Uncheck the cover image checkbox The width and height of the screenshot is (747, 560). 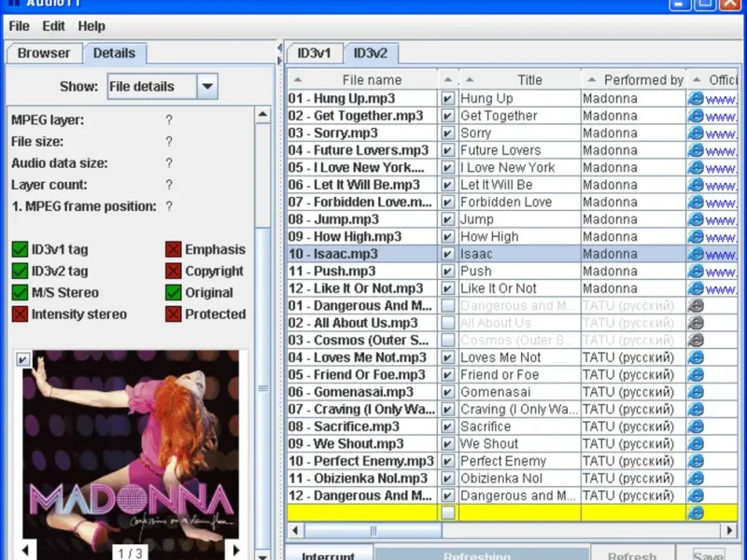click(22, 358)
